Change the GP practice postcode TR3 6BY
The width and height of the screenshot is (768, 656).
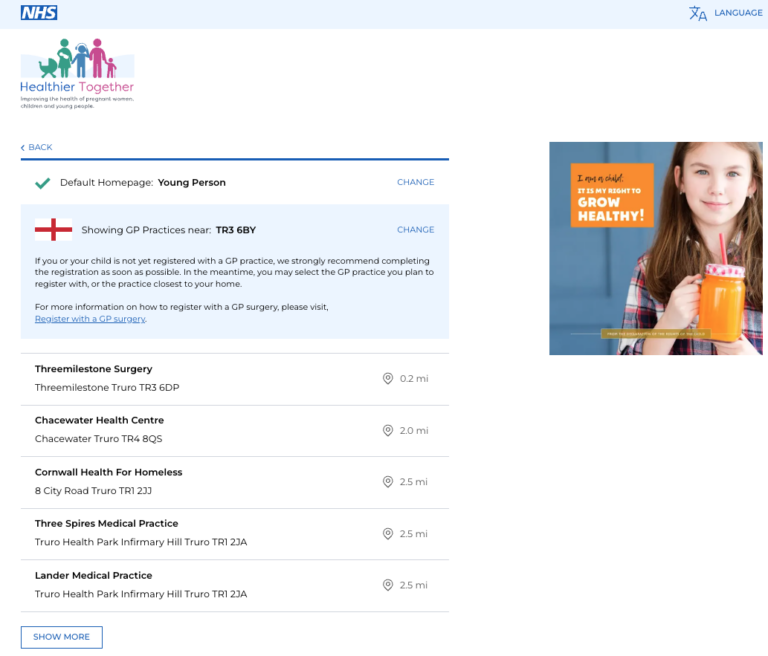415,230
